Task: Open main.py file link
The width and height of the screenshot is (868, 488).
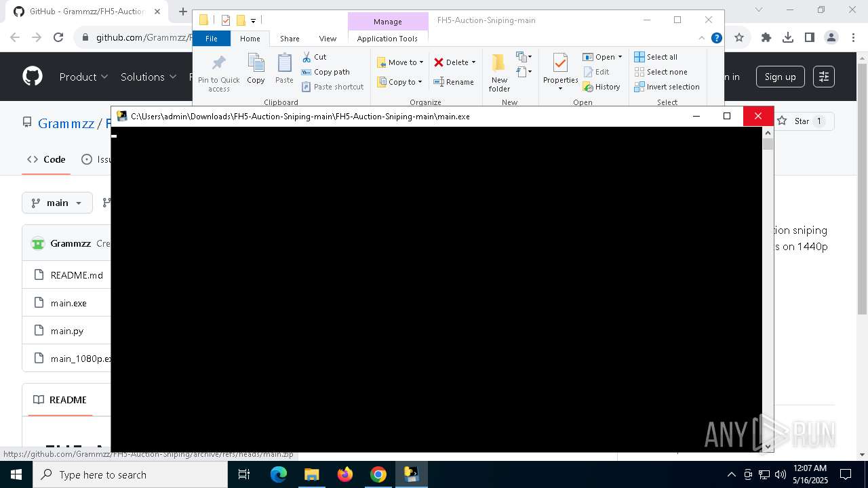Action: coord(67,331)
